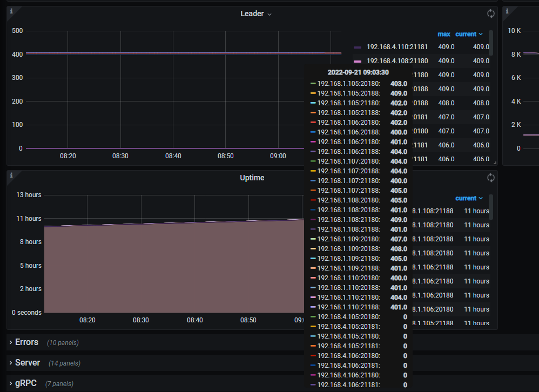Click the Uptime panel info icon
The width and height of the screenshot is (539, 392).
[11, 175]
